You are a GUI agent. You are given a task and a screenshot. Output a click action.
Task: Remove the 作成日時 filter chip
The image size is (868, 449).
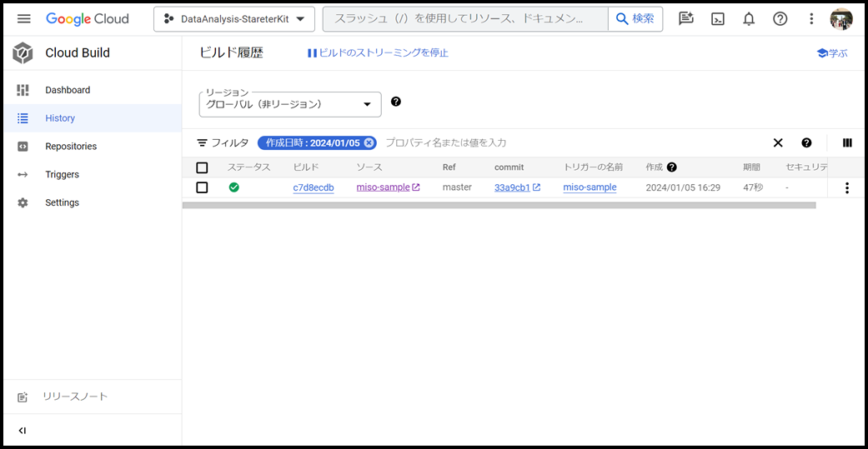pos(369,142)
